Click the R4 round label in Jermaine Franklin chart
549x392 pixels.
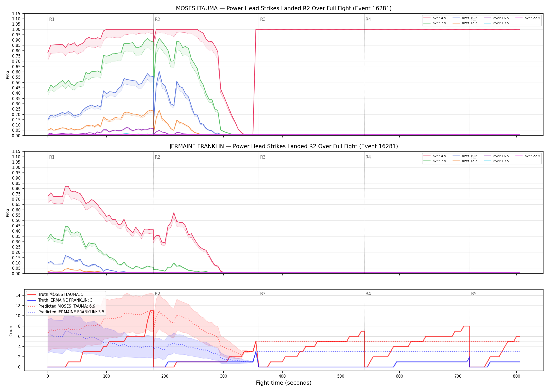point(368,157)
